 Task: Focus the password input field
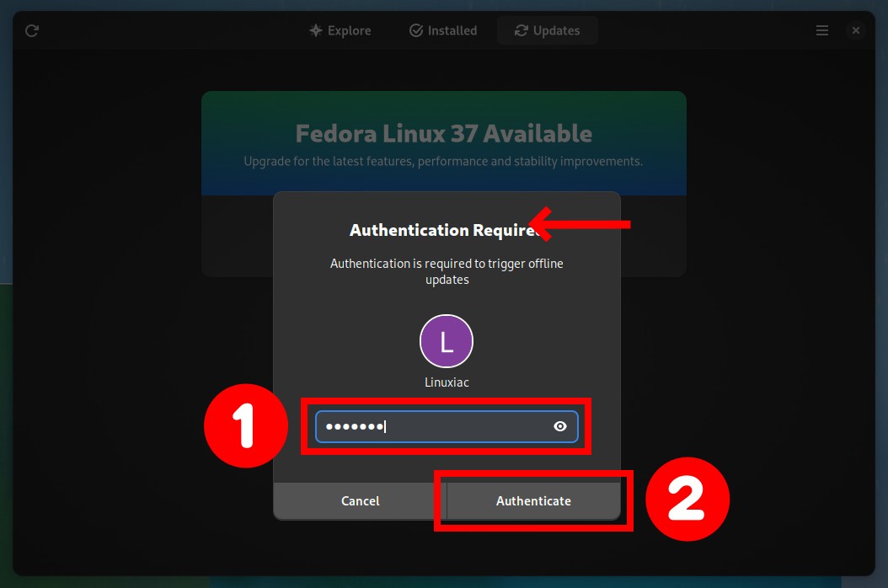click(x=447, y=426)
